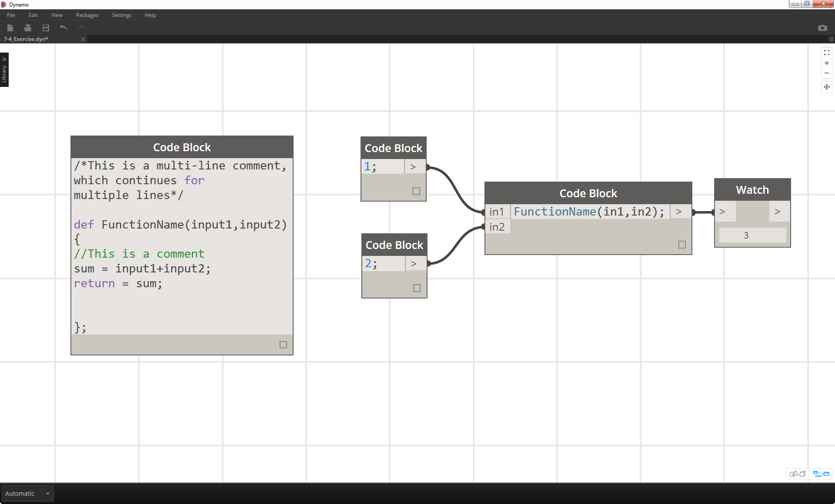Click the Zoom to fit icon

[x=826, y=53]
